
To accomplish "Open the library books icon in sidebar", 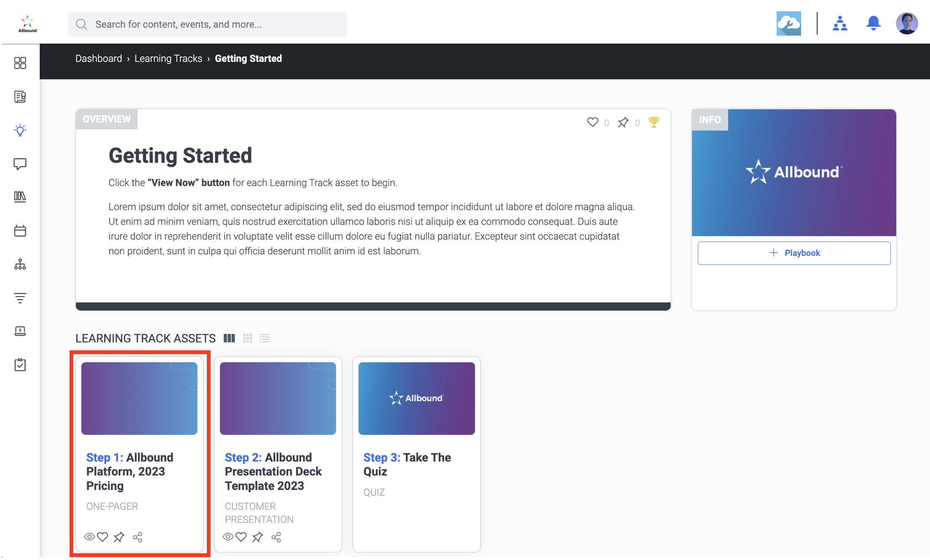I will [20, 197].
